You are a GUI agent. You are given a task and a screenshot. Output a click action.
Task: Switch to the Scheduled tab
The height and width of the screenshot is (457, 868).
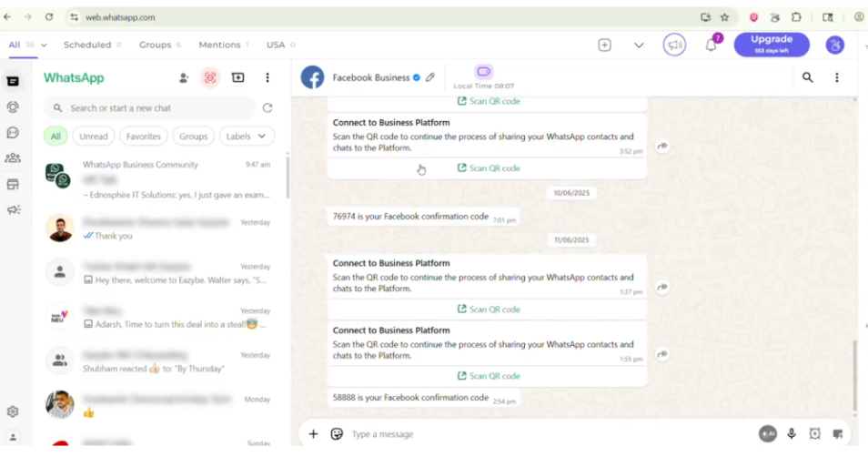[92, 45]
